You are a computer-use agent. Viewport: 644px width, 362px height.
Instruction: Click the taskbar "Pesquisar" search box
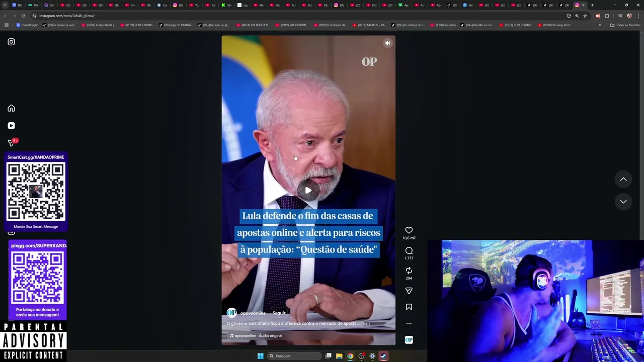tap(294, 356)
